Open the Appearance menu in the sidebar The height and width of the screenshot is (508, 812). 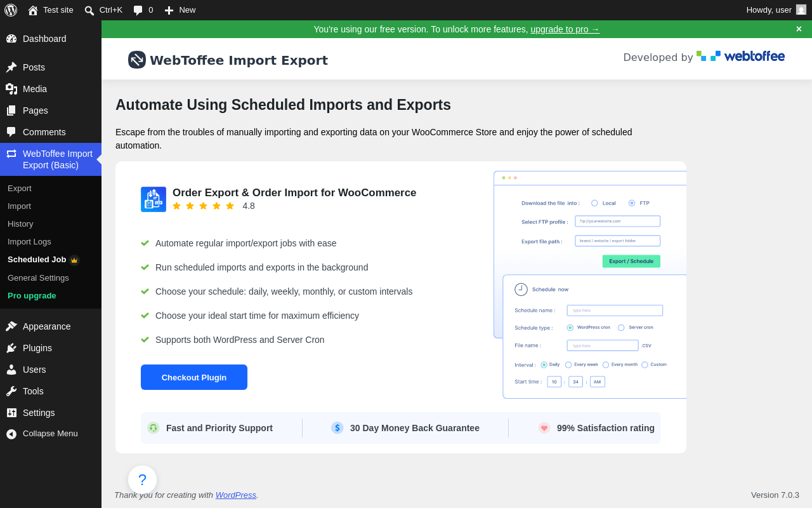(x=51, y=326)
